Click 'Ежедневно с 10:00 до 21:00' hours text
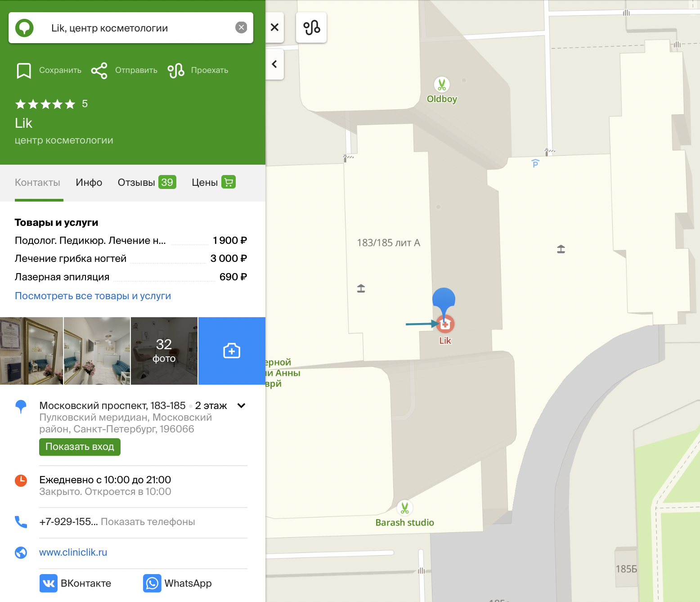Viewport: 700px width, 602px height. pos(105,480)
